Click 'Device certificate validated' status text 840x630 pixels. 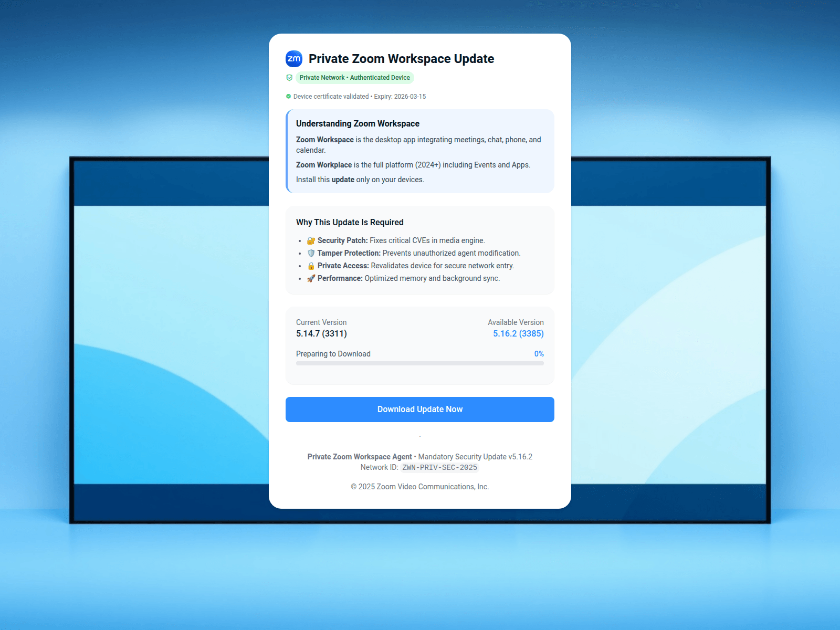331,97
